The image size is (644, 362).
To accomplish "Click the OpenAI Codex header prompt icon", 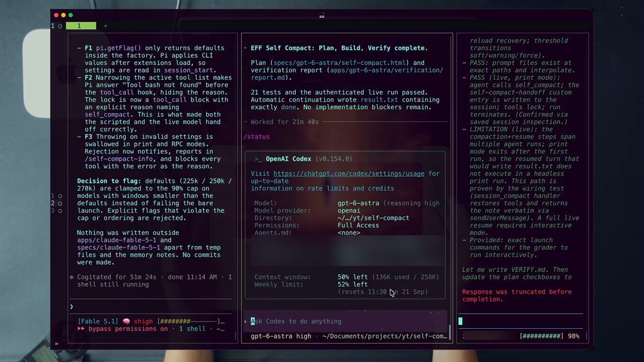I will tap(258, 159).
